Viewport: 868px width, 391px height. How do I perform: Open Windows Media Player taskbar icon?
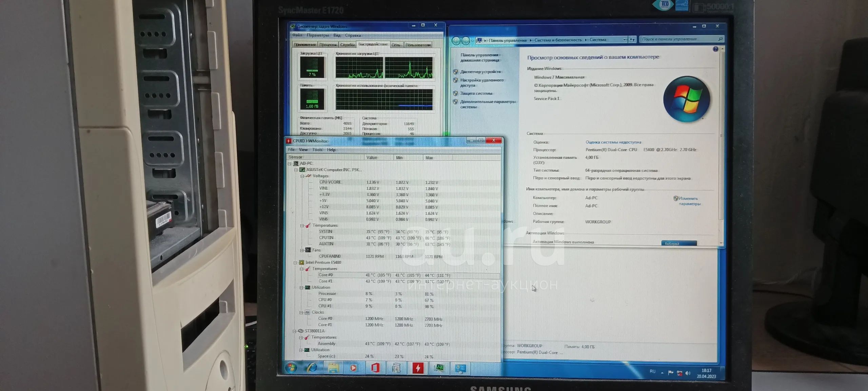point(354,368)
